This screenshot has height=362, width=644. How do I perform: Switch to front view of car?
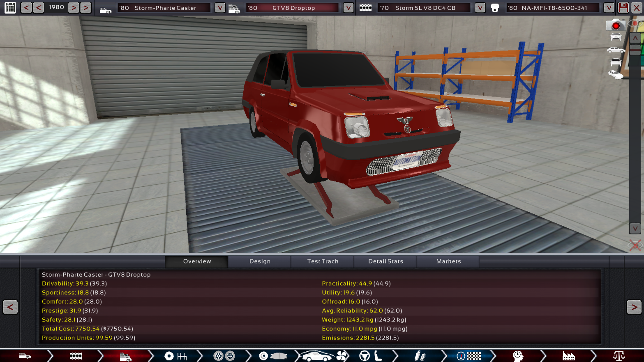(x=616, y=37)
